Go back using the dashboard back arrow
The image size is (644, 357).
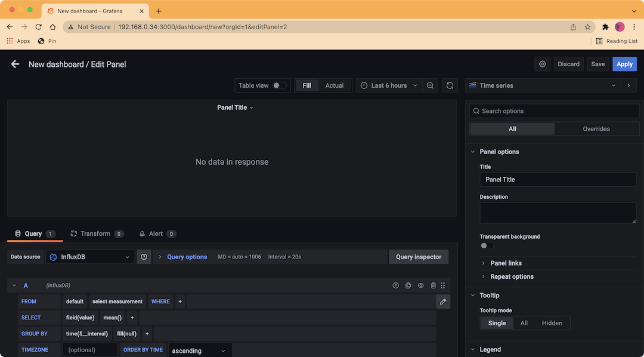(x=15, y=64)
